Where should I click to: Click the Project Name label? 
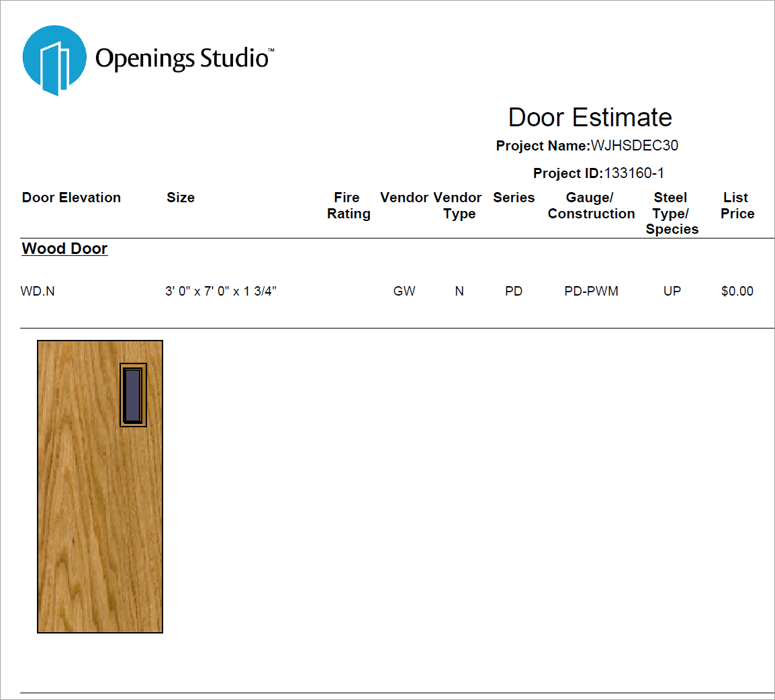[543, 146]
